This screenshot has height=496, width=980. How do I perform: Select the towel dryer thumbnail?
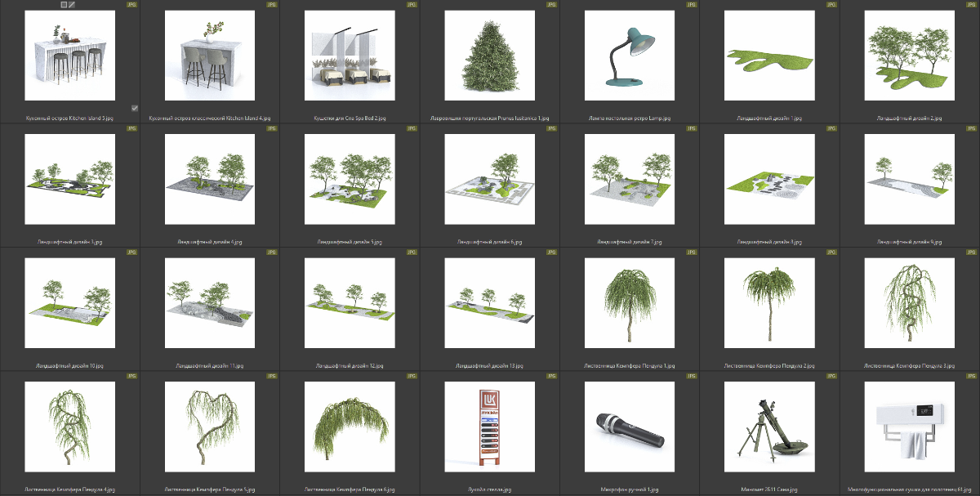tap(909, 427)
